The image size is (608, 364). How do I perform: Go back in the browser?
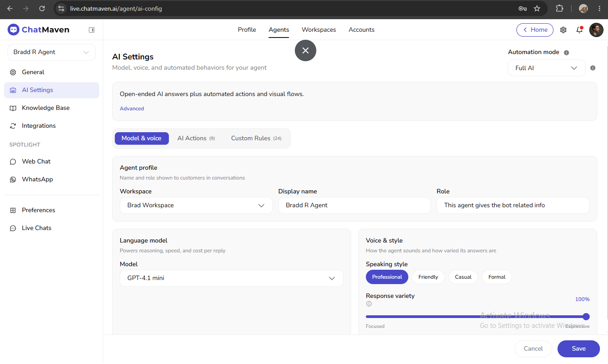(10, 8)
